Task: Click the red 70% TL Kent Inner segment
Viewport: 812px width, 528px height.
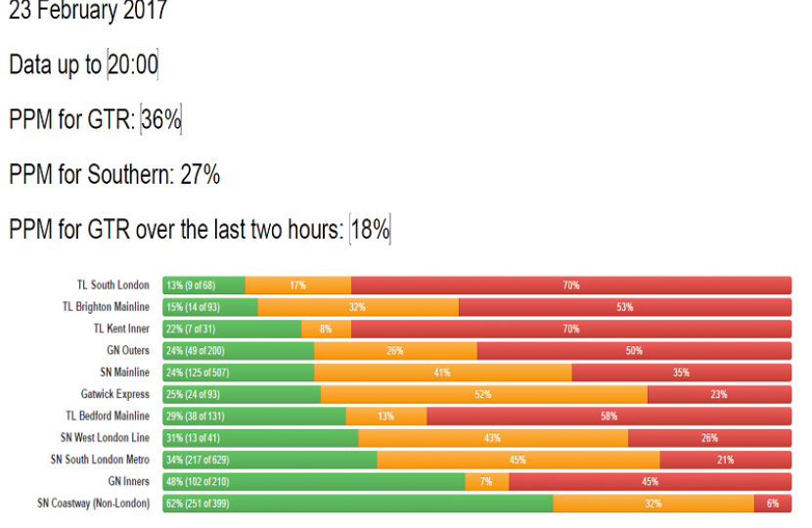Action: coord(570,329)
